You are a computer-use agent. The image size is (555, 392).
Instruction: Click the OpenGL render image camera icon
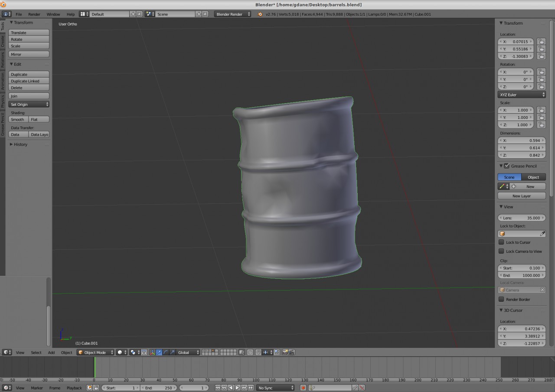285,353
